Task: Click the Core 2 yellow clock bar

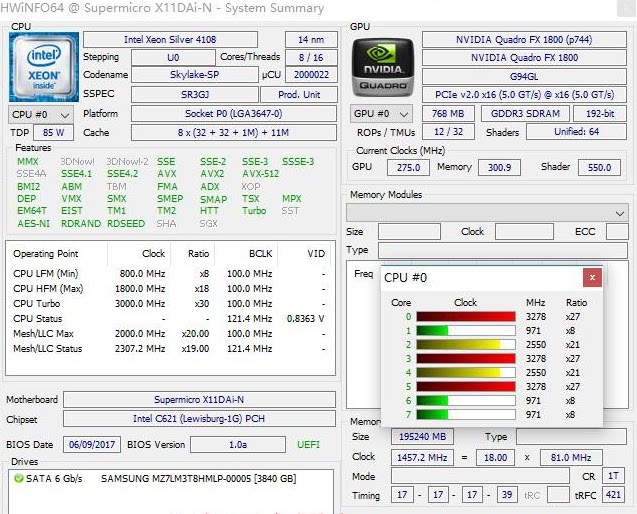Action: [x=466, y=345]
